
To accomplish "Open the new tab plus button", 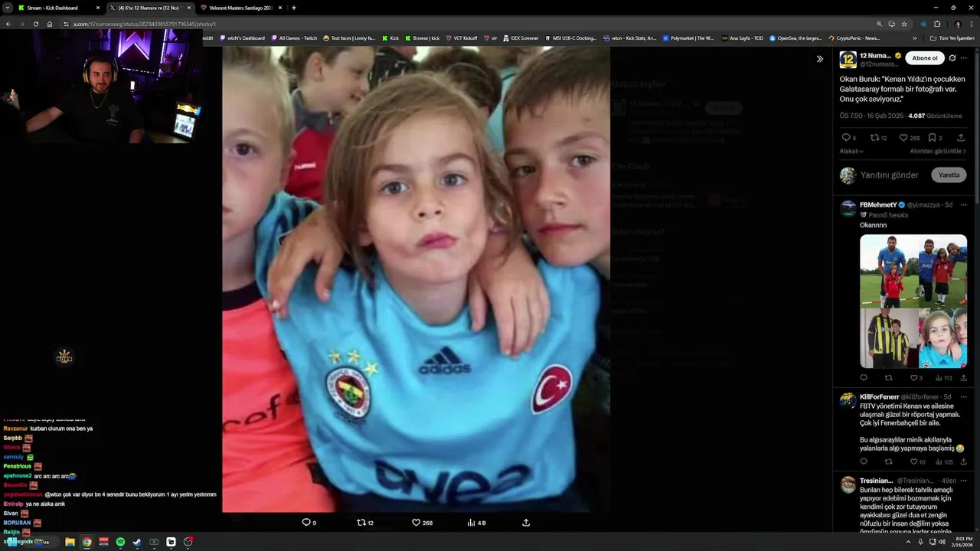I will pos(294,8).
